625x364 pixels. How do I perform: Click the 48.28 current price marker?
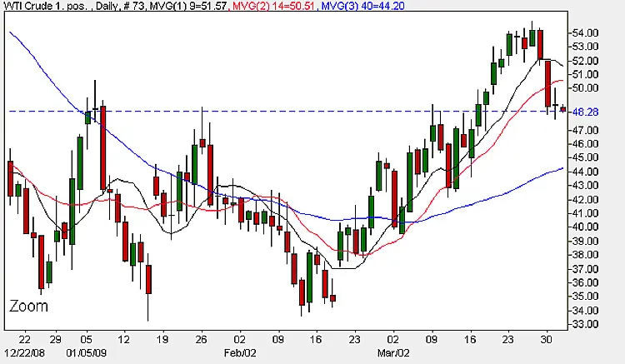click(x=585, y=112)
